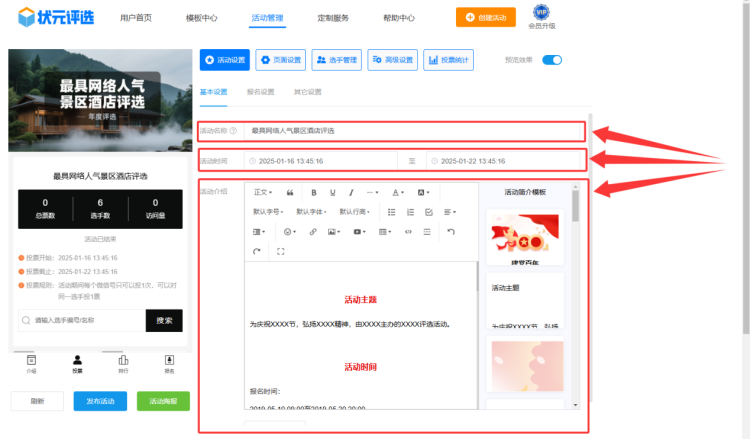Click the blue 发布活动 button
Screen dimensions: 750x439
(100, 401)
